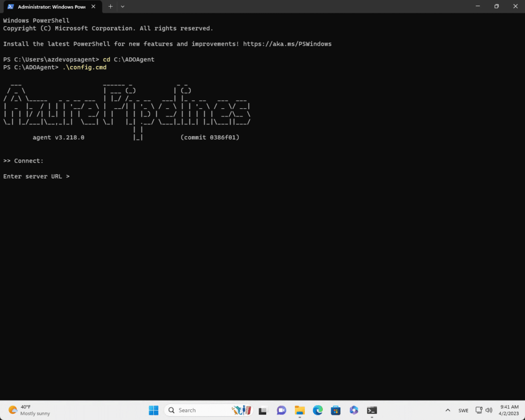Click the 'agent v3.218.0' version text
Viewport: 525px width, 420px height.
tap(58, 137)
